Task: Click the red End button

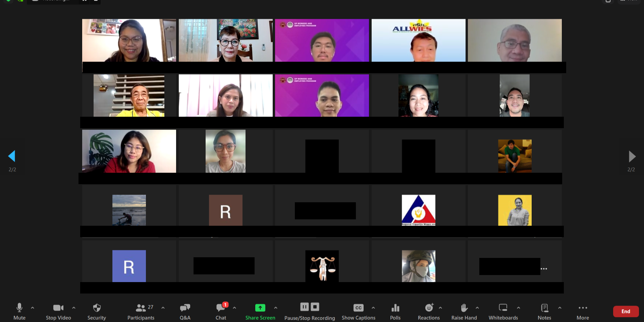Action: [626, 311]
